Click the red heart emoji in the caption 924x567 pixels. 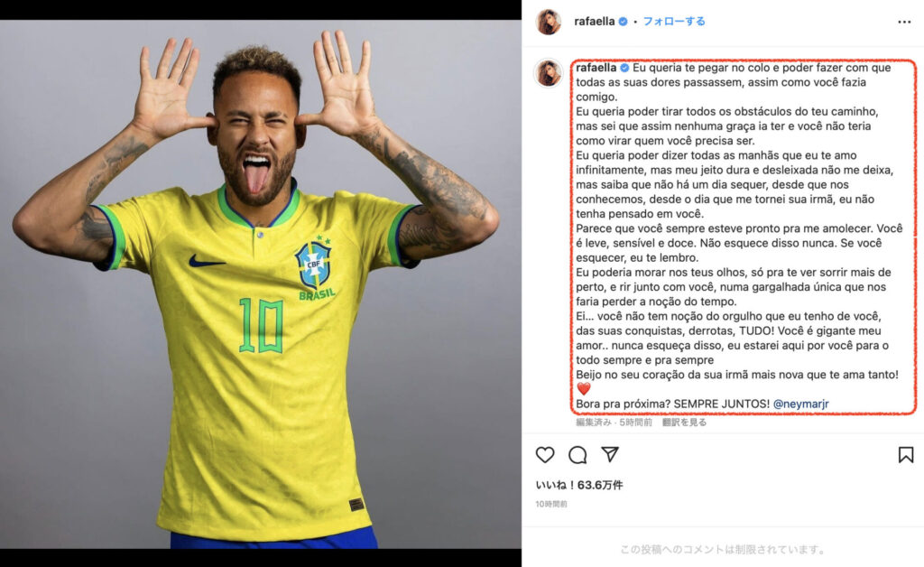click(x=584, y=389)
